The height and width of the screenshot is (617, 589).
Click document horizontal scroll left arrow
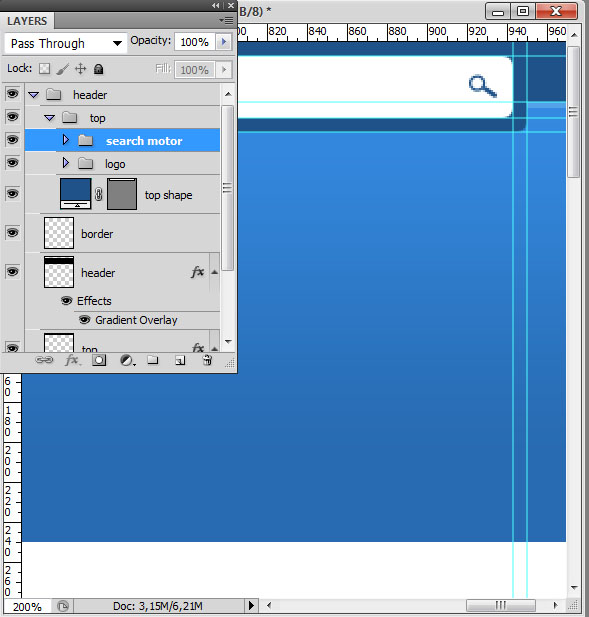coord(269,605)
